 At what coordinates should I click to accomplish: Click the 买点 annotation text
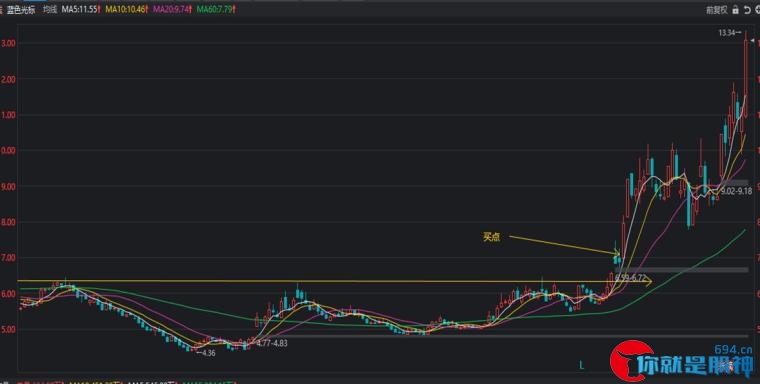(491, 237)
